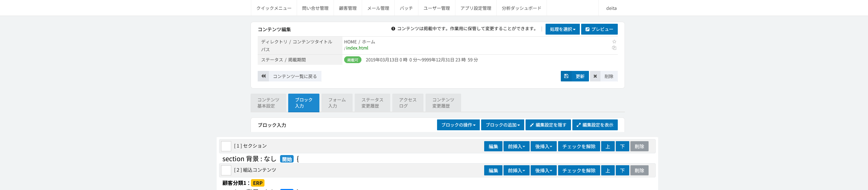This screenshot has height=190, width=868.
Task: Click 削除 for [2] 組込コンテンツ block
Action: pyautogui.click(x=639, y=170)
